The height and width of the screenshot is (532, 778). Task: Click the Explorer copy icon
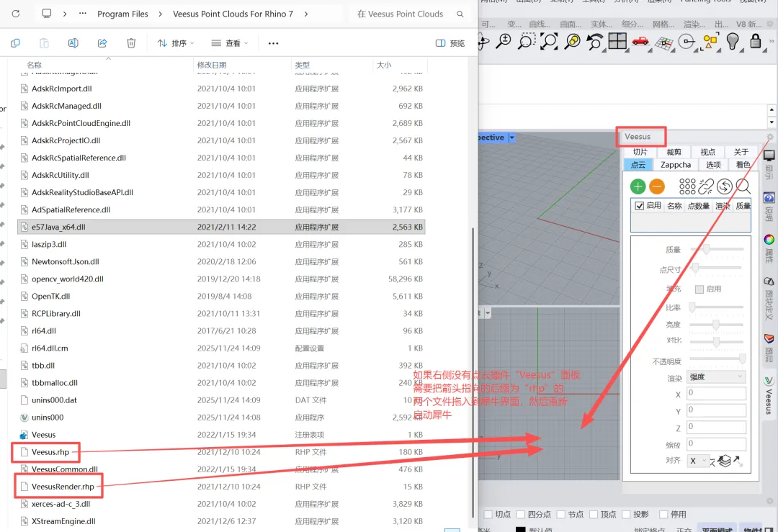coord(15,43)
